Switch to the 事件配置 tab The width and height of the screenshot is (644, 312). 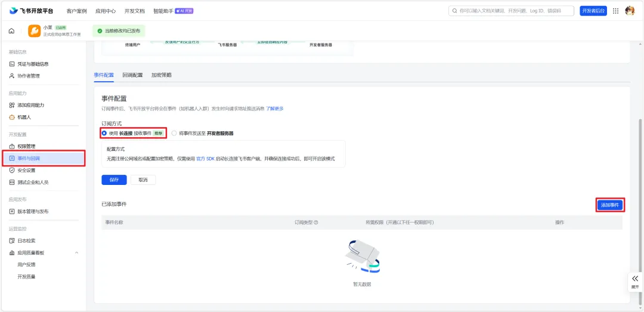point(104,75)
